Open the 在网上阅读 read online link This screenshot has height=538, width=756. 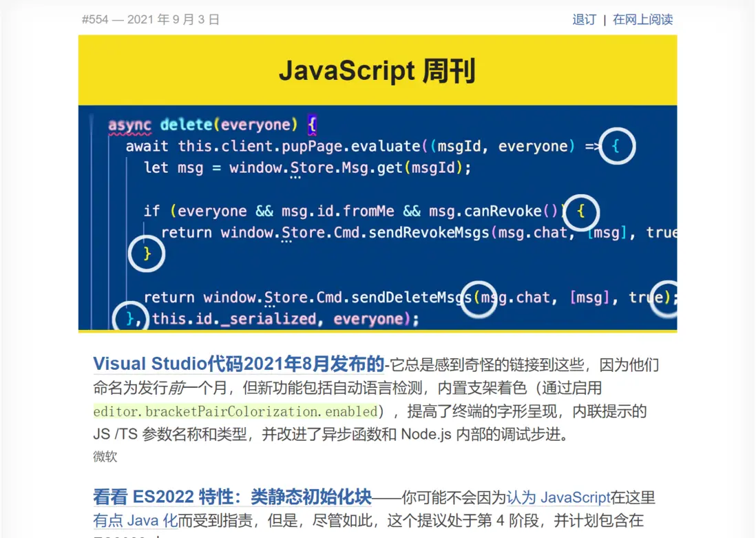tap(642, 20)
